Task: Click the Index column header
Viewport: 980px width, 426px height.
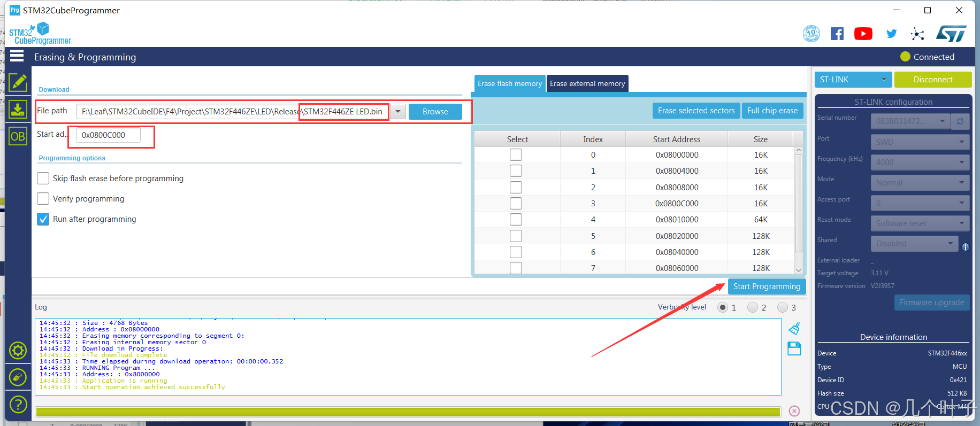Action: click(593, 139)
